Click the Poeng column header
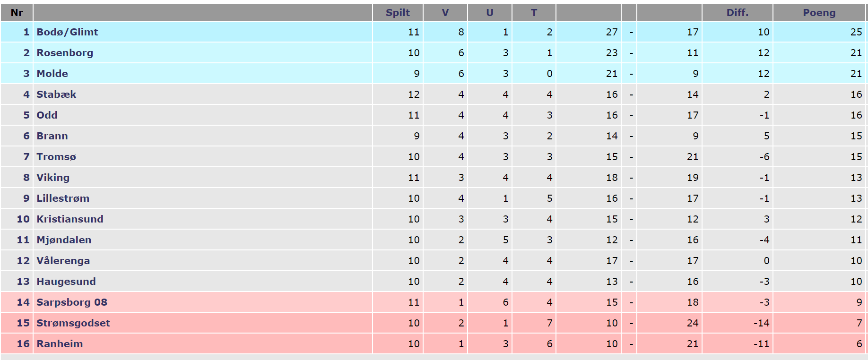Screen dimensions: 868x360 (x=819, y=13)
